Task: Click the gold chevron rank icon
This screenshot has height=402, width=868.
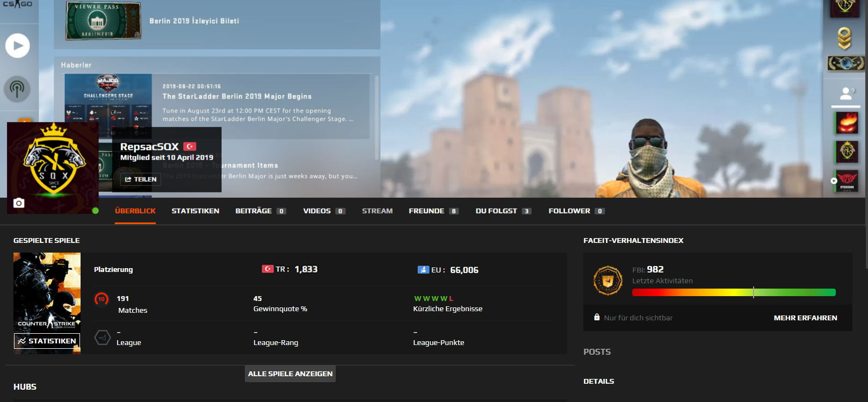Action: pos(845,39)
